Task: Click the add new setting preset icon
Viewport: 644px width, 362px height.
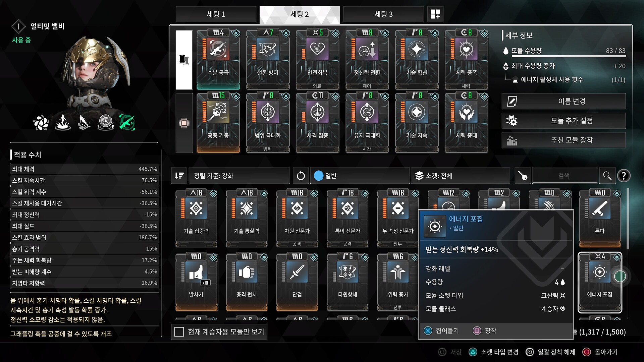Action: click(x=435, y=14)
